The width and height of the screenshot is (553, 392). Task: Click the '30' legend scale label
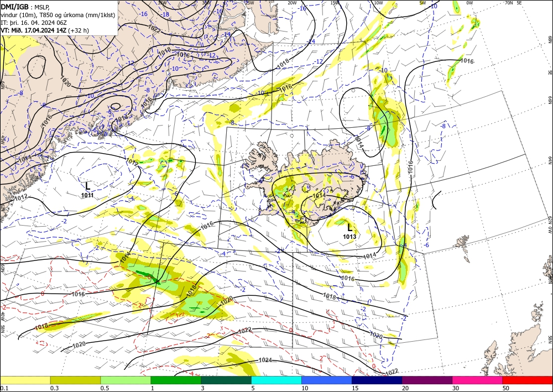click(456, 388)
